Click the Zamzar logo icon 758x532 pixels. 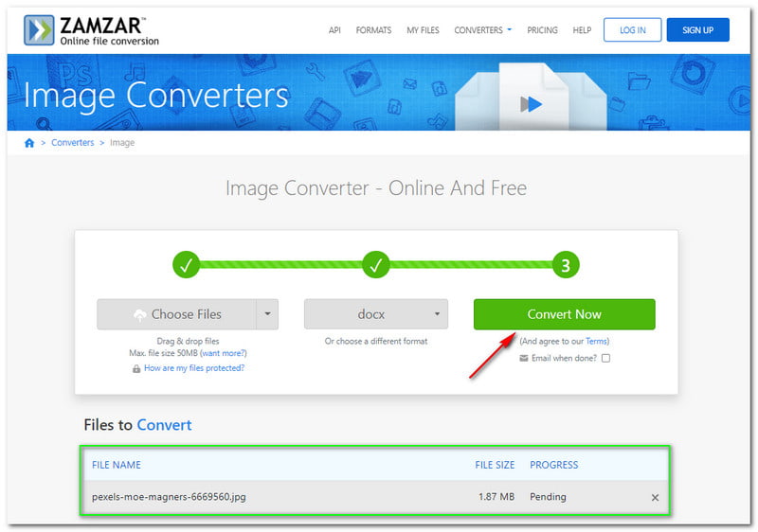[x=39, y=30]
